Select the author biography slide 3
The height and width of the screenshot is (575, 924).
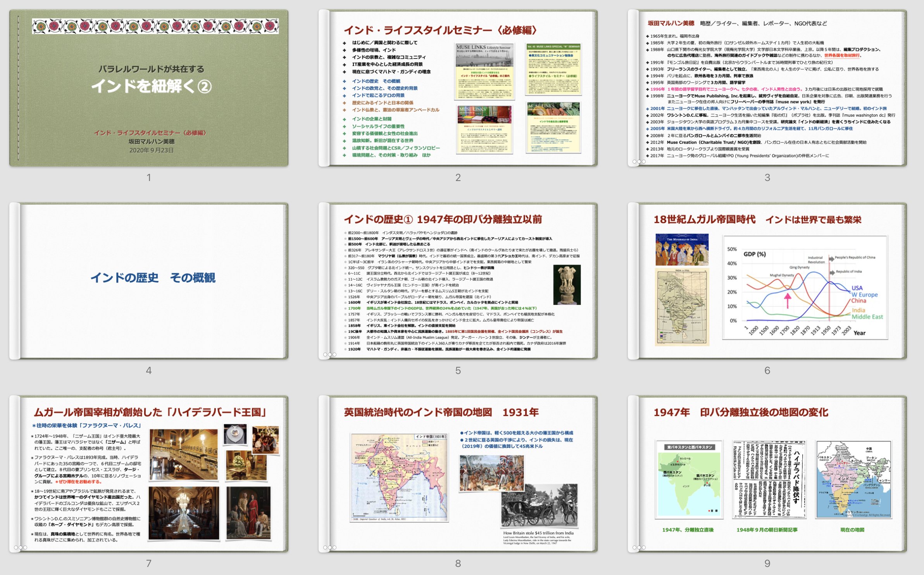click(x=767, y=88)
